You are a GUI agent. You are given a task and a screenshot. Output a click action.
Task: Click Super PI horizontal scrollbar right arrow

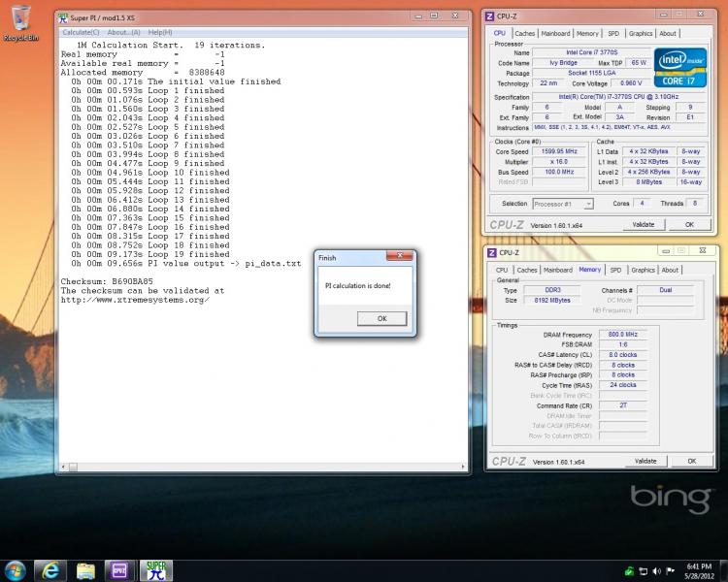463,467
